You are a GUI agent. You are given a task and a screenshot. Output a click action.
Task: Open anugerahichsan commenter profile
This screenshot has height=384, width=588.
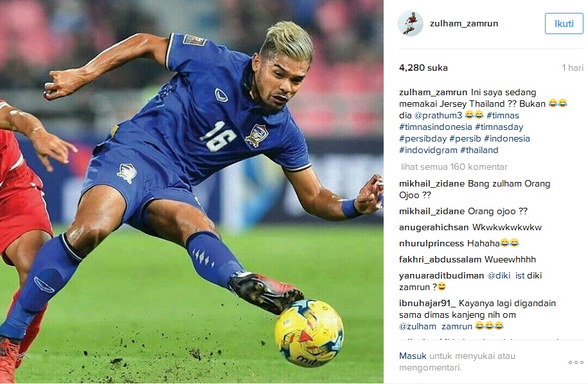click(x=434, y=227)
